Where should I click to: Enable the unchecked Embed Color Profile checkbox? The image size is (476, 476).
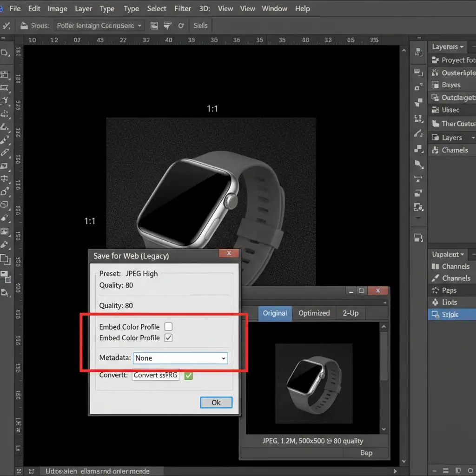[x=168, y=327]
